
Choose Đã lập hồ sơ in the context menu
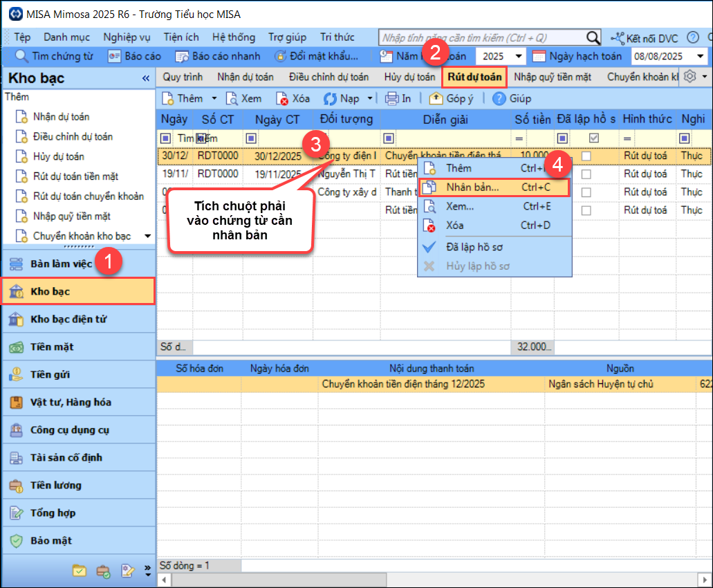coord(494,248)
